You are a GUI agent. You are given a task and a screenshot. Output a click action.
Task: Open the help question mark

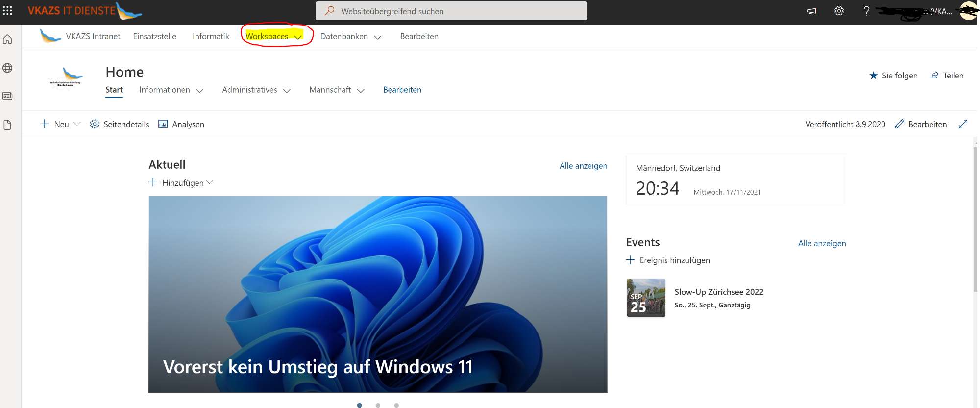pyautogui.click(x=866, y=11)
